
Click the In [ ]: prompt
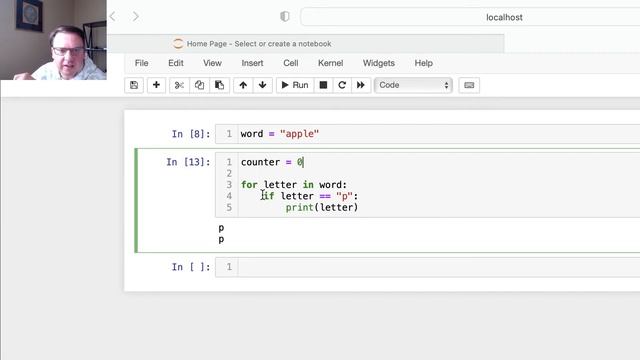[191, 267]
